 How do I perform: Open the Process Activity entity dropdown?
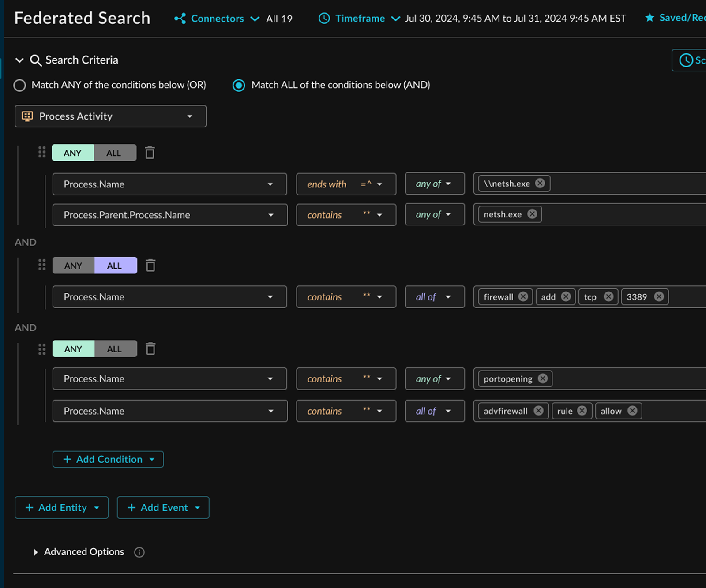(110, 116)
